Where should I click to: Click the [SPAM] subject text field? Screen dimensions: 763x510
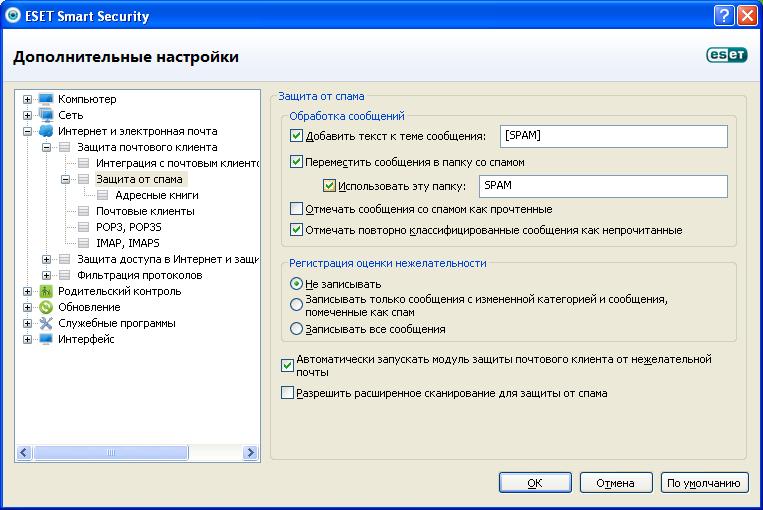(x=614, y=136)
